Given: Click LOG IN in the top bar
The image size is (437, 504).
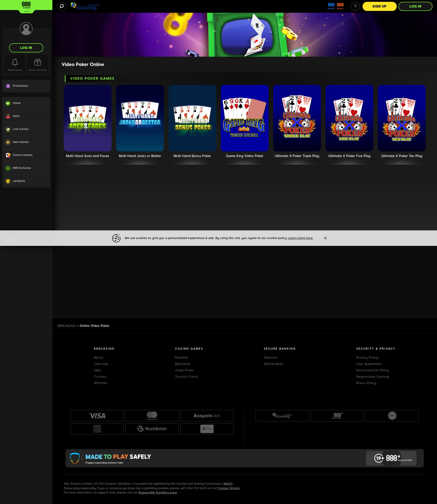Looking at the screenshot, I should pyautogui.click(x=415, y=6).
